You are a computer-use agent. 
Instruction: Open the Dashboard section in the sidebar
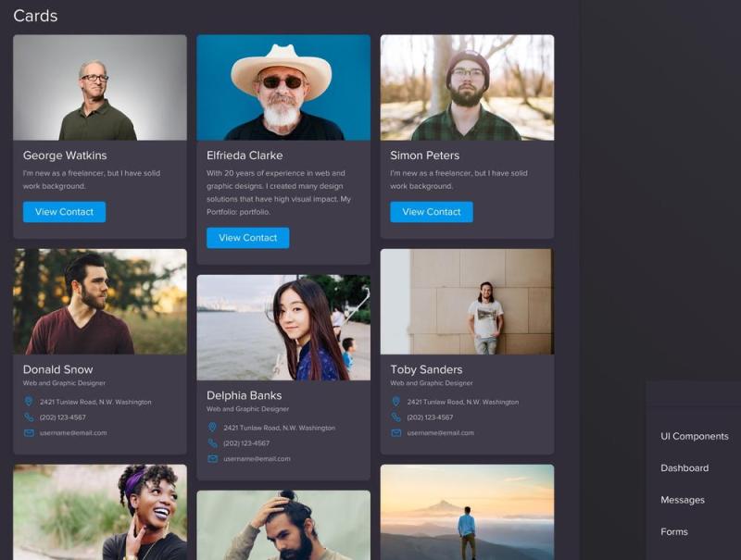coord(684,468)
